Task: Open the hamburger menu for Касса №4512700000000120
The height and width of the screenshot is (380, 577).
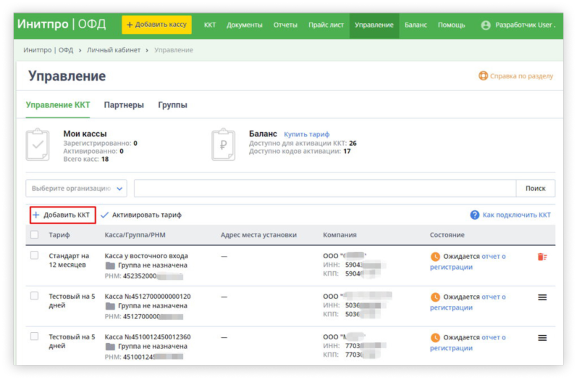Action: tap(542, 297)
